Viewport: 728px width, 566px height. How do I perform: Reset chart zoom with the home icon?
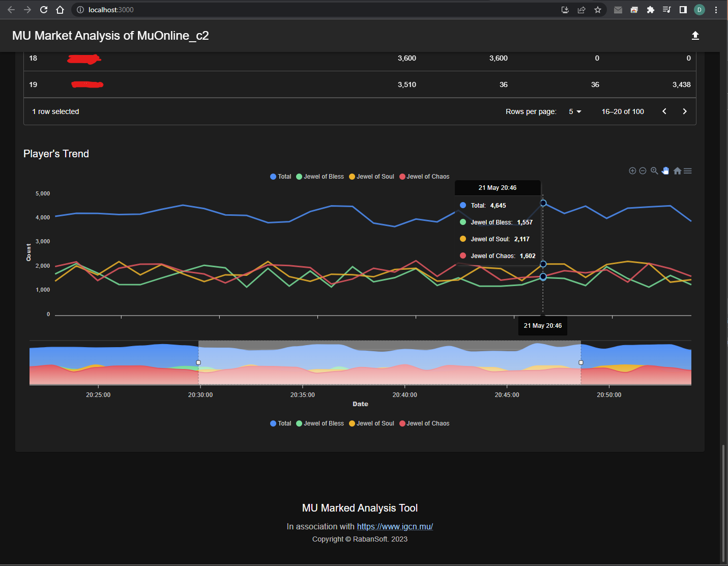tap(677, 171)
